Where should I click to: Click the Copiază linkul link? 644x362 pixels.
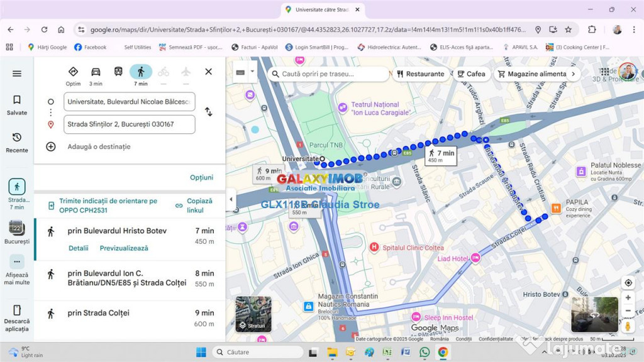pyautogui.click(x=194, y=206)
